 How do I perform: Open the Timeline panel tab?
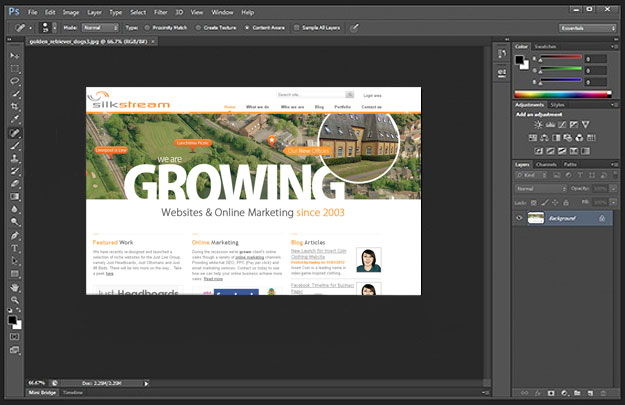(x=73, y=394)
